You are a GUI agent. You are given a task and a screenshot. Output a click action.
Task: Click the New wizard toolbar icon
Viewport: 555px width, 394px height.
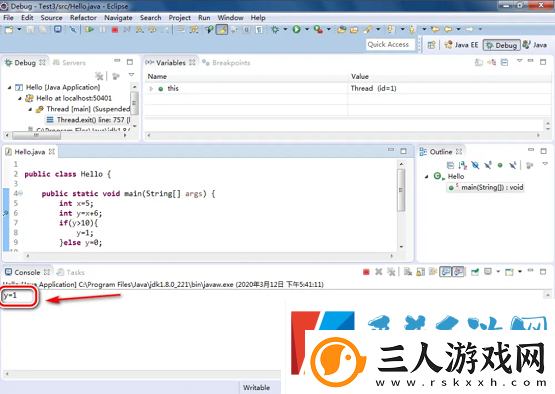pyautogui.click(x=9, y=29)
